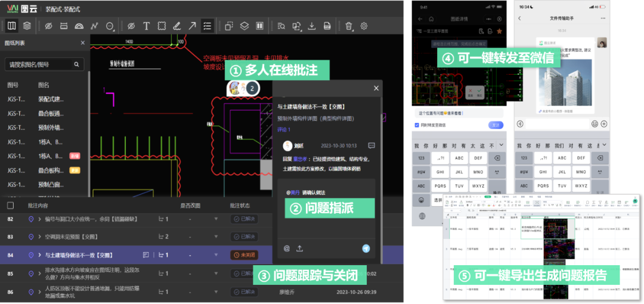Select the arrow annotation tool
The width and height of the screenshot is (644, 304).
tap(192, 26)
